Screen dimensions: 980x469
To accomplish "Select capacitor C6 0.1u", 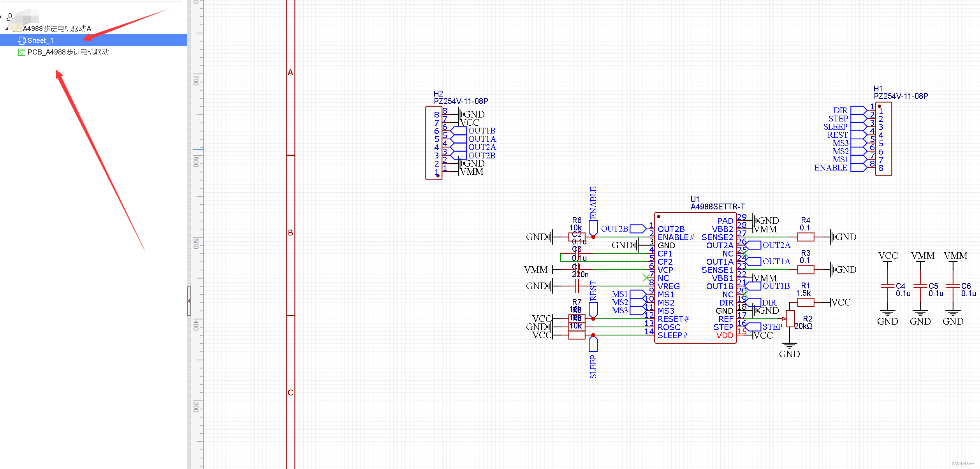I will pos(953,286).
